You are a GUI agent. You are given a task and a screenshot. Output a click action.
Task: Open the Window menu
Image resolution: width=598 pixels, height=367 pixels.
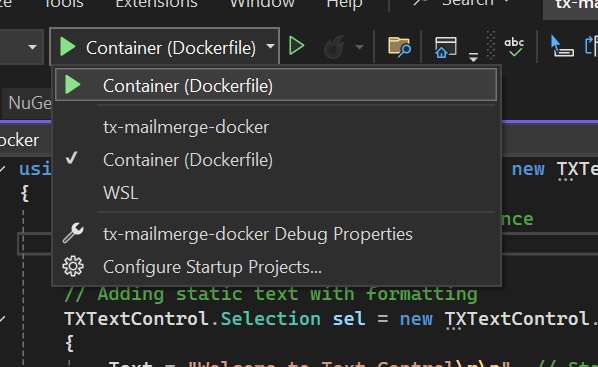[262, 4]
